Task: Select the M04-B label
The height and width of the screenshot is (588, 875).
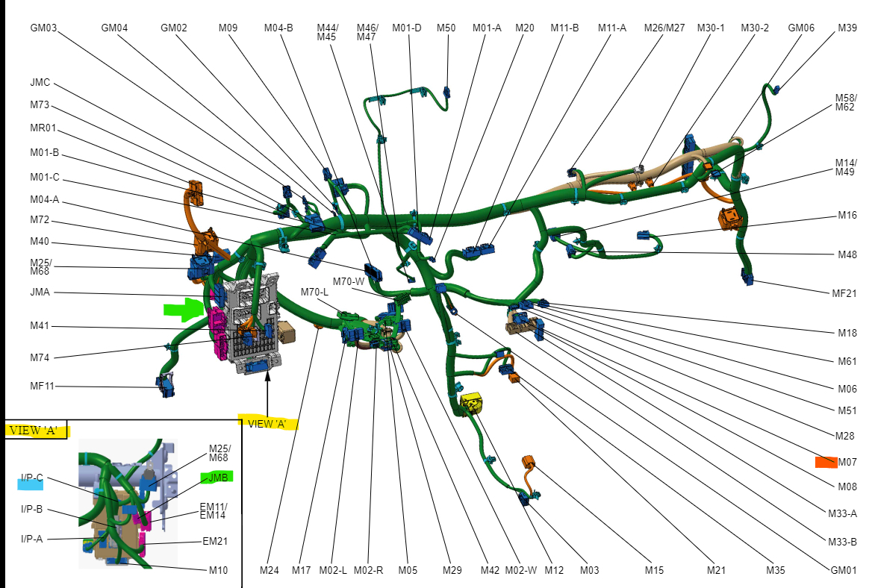Action: tap(278, 28)
